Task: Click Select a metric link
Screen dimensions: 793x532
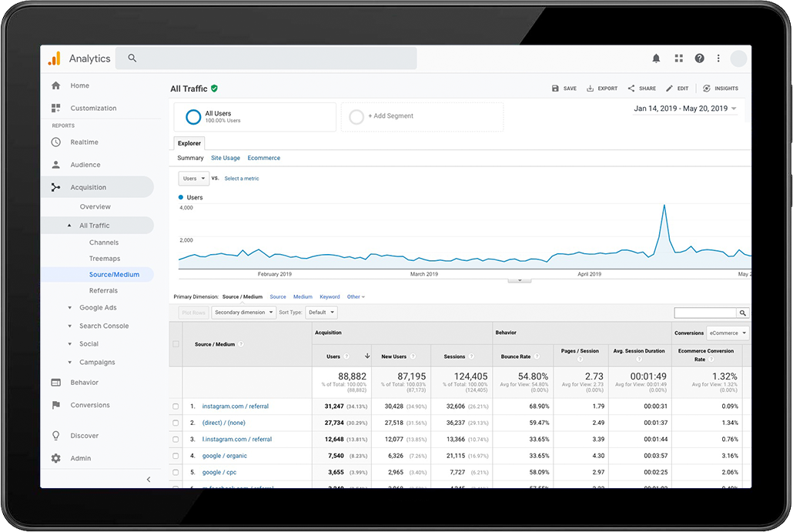Action: pyautogui.click(x=242, y=179)
